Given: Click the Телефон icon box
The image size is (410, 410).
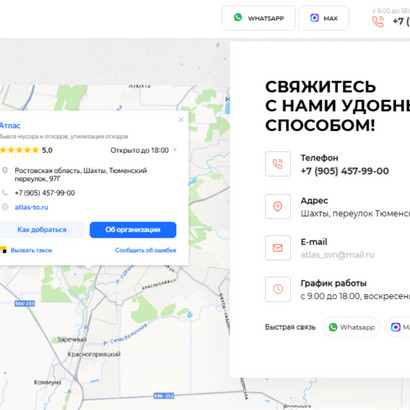Looking at the screenshot, I should coord(278,164).
